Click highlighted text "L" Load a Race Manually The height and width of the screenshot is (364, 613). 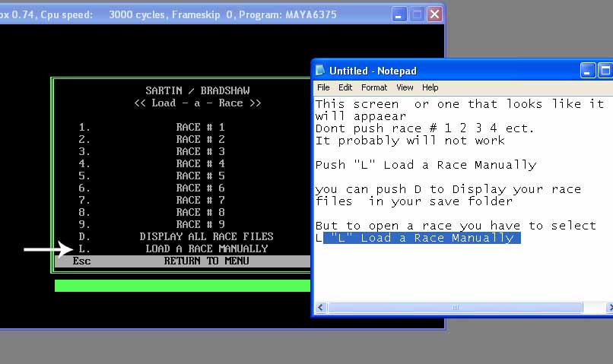click(x=422, y=238)
